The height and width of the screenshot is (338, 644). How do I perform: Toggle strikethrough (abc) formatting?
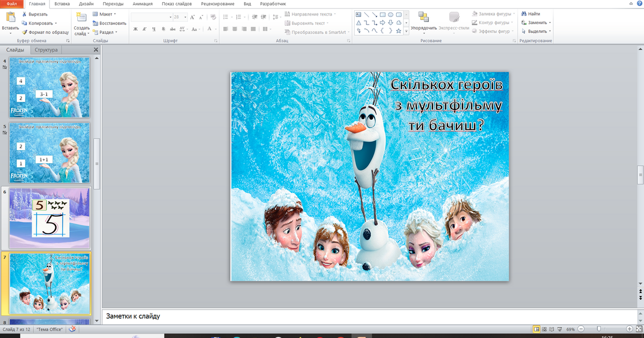pos(172,29)
